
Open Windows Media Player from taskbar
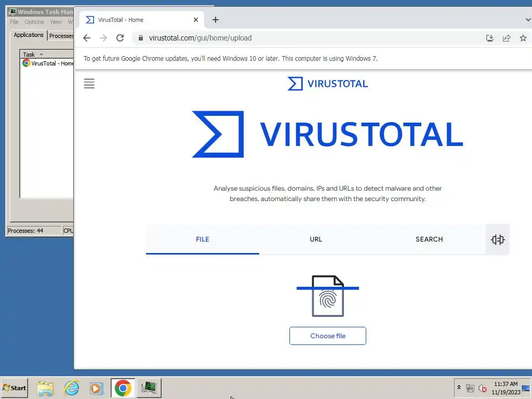(96, 388)
